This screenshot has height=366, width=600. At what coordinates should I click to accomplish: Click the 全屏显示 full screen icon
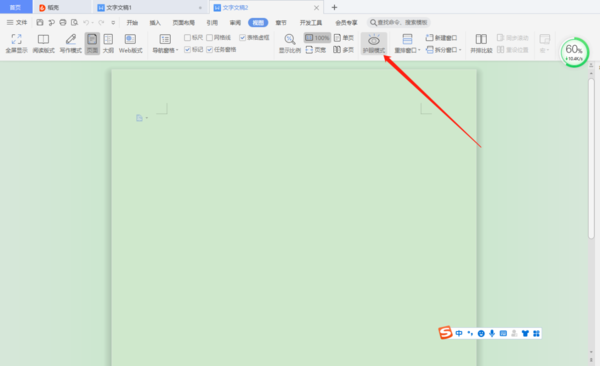coord(16,43)
